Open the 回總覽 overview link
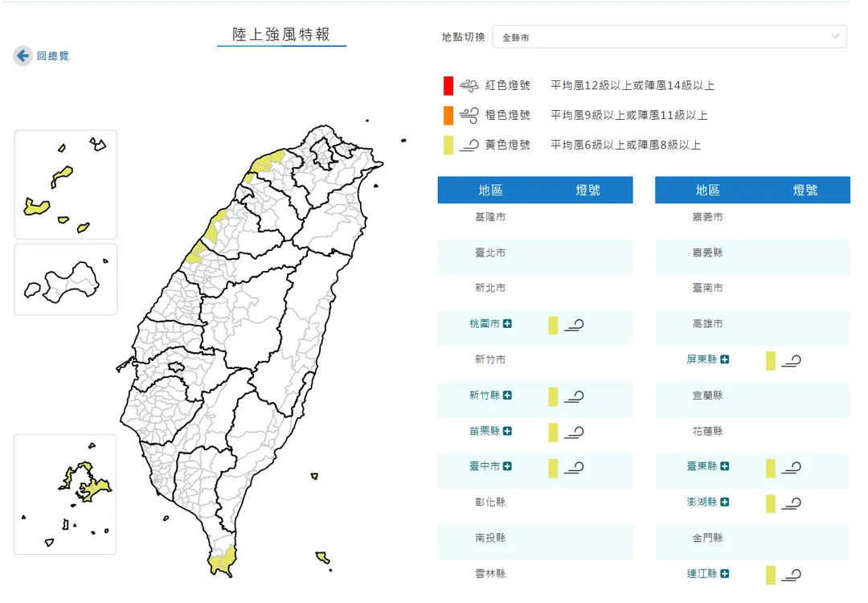Image resolution: width=868 pixels, height=603 pixels. pos(52,56)
